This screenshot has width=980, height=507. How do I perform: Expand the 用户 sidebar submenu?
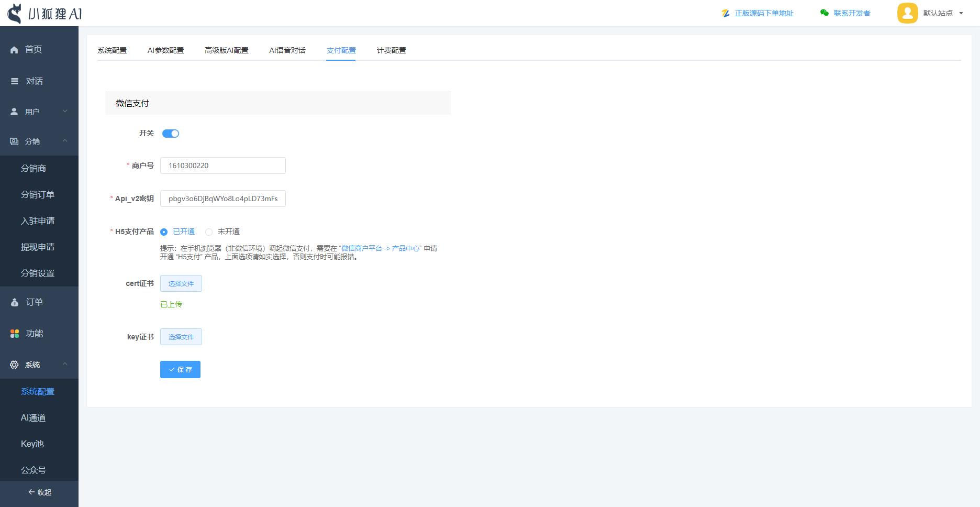click(x=34, y=111)
